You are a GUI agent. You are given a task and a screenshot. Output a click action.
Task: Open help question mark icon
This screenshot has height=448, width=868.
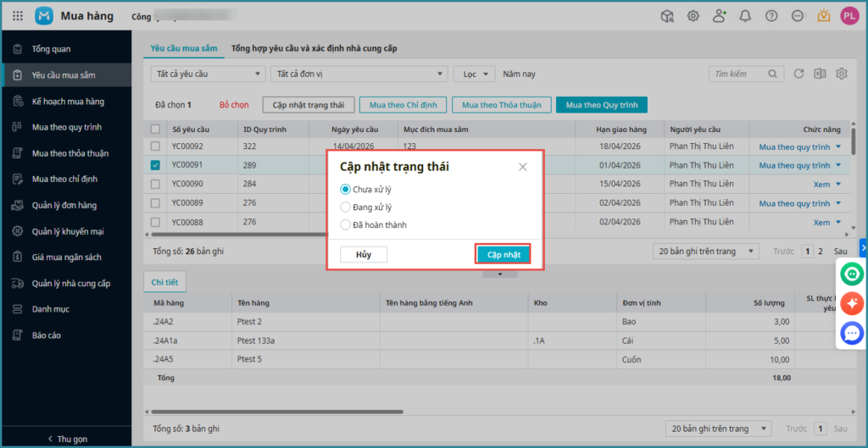771,16
